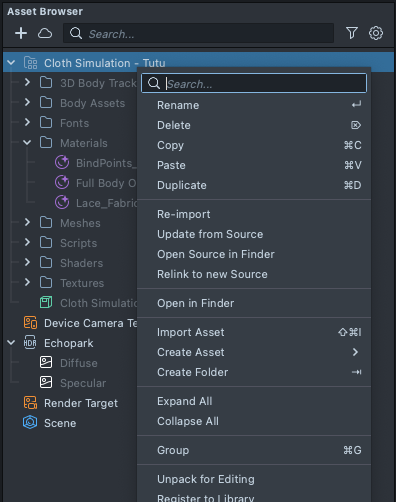396x502 pixels.
Task: Select the Render Target icon
Action: pyautogui.click(x=30, y=403)
